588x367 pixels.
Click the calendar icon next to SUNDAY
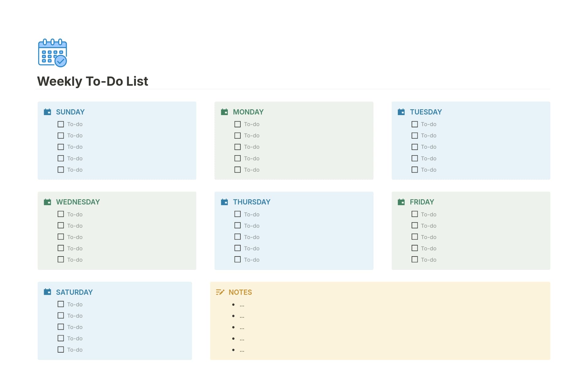point(47,112)
